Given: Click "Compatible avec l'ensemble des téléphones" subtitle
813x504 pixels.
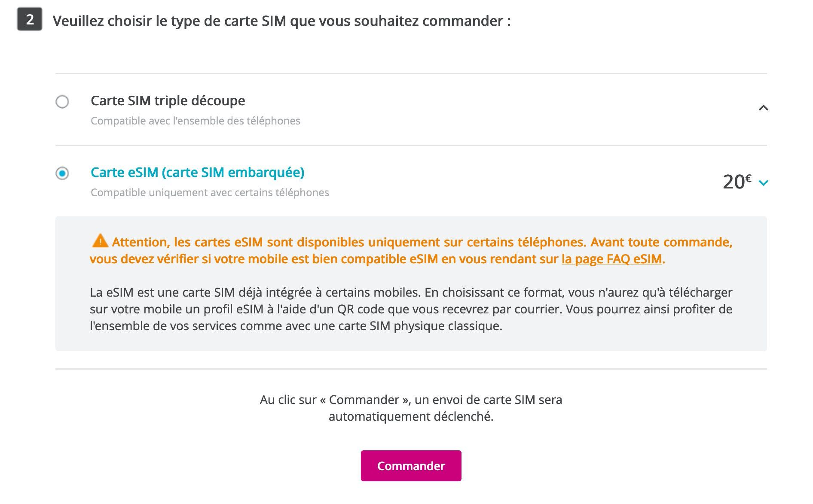Looking at the screenshot, I should click(x=195, y=121).
